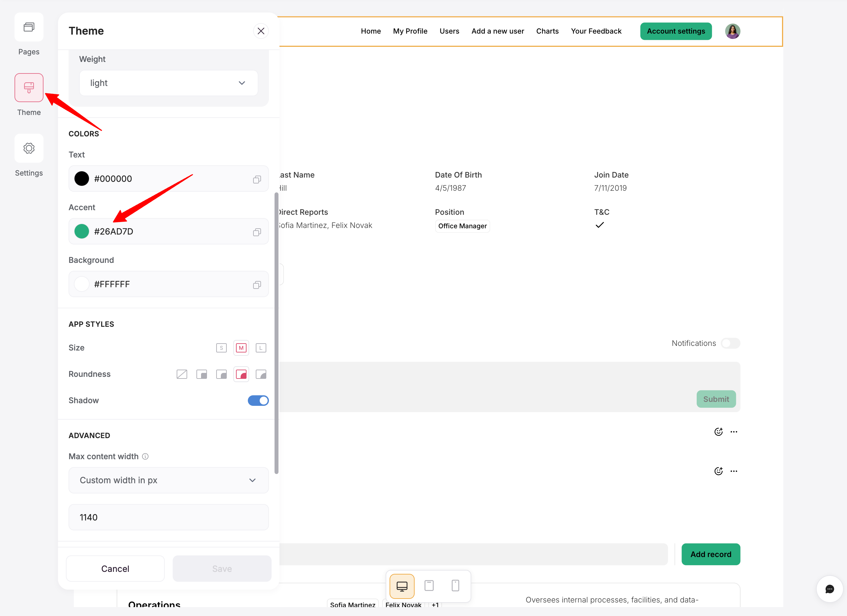Select maximum roundness option
Viewport: 847px width, 616px height.
click(261, 374)
